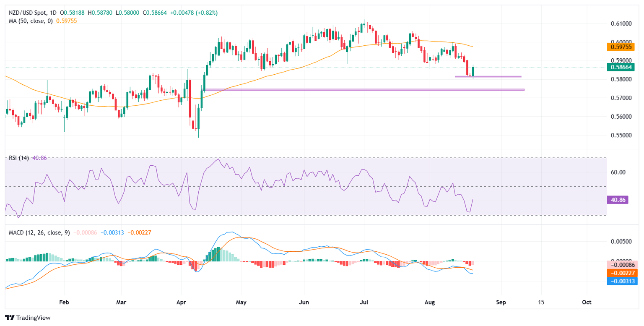Click the Aug label on the time axis
This screenshot has height=326, width=644.
(430, 302)
